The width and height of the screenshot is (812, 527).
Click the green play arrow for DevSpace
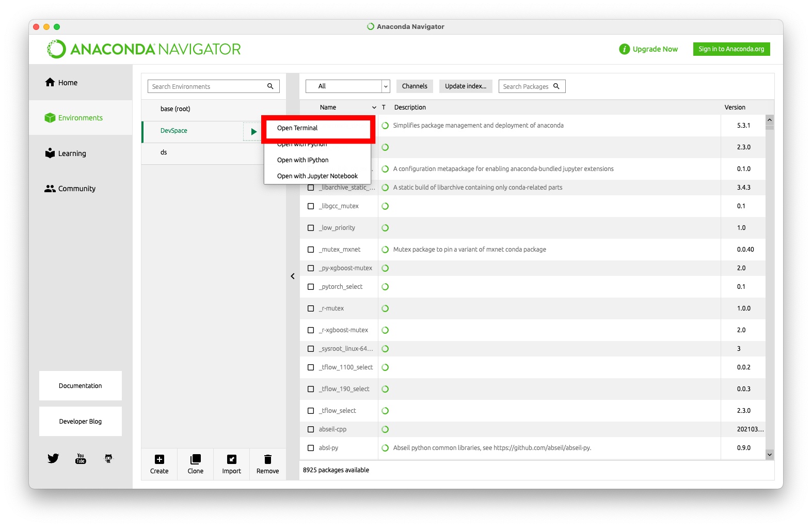(253, 132)
